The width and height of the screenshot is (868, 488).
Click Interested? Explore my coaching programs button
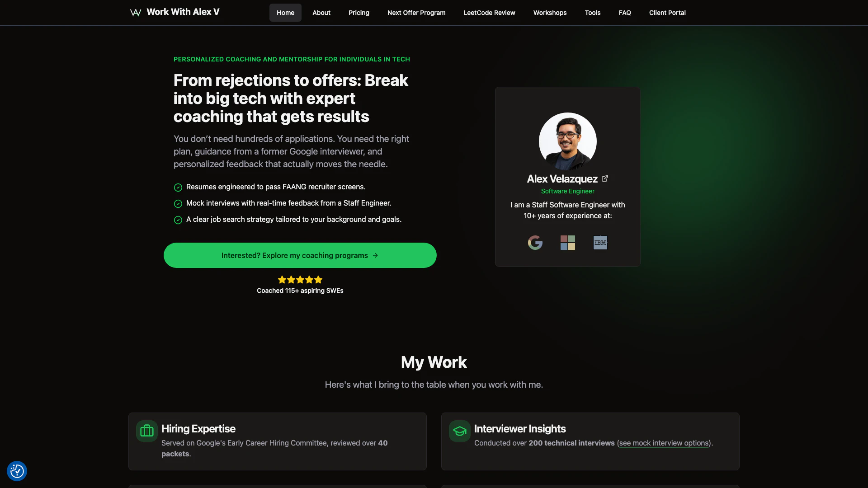point(300,255)
